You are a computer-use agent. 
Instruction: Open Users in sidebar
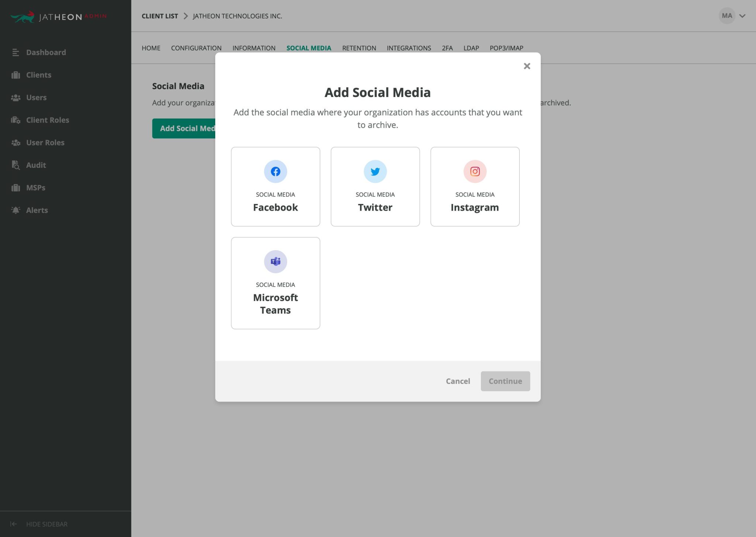click(36, 97)
